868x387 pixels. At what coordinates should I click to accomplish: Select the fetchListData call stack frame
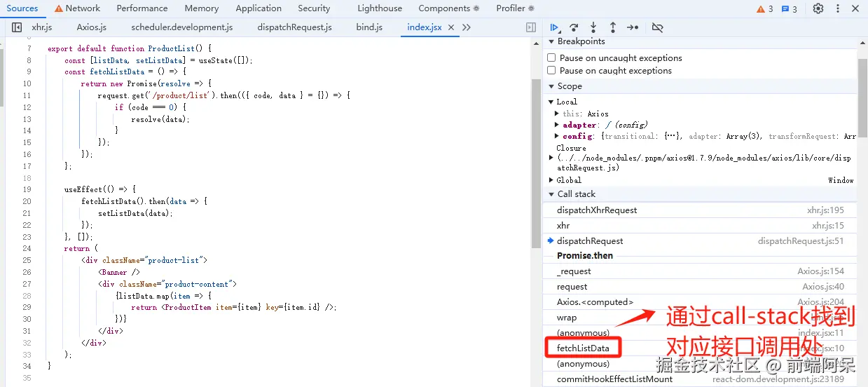click(x=700, y=348)
